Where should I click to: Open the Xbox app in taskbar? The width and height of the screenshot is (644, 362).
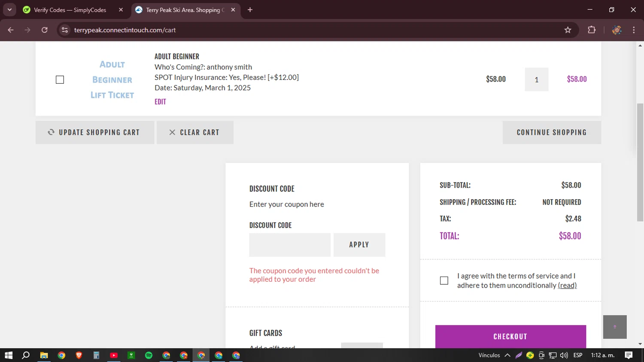[x=131, y=355]
